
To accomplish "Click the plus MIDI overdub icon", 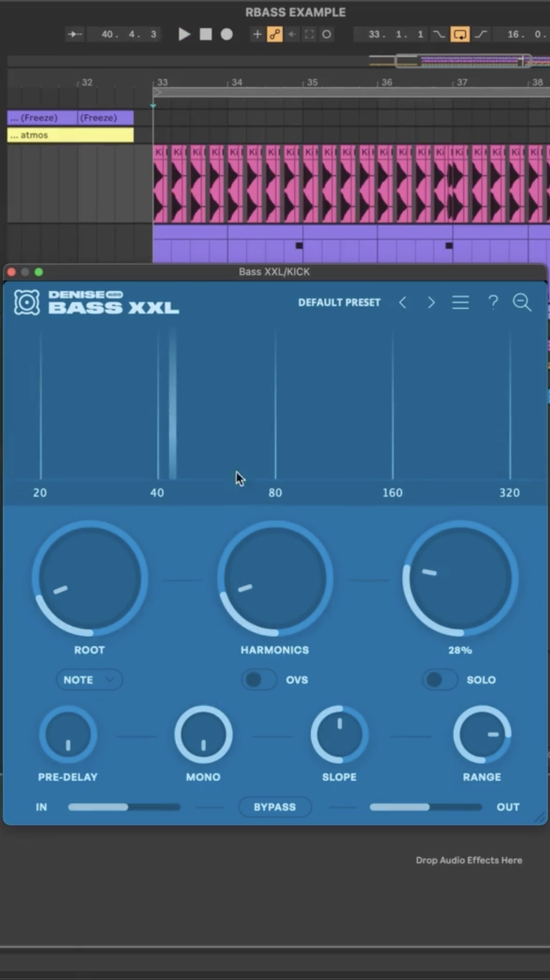I will (x=257, y=34).
